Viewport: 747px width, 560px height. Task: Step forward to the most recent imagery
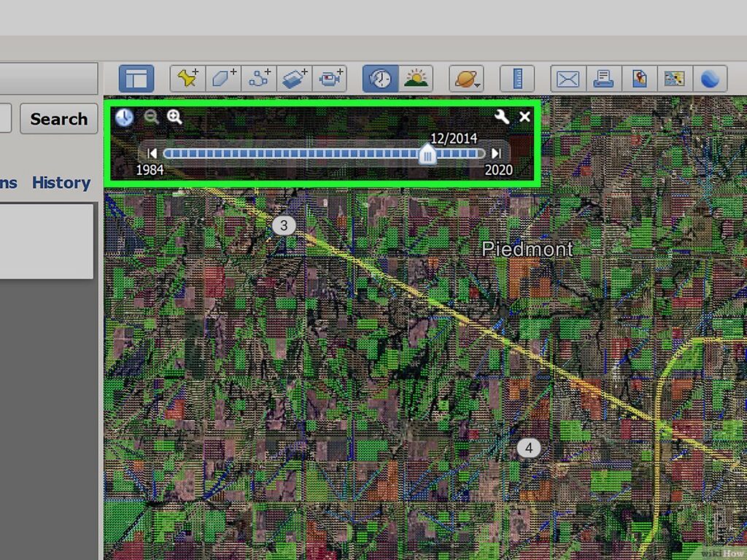497,153
